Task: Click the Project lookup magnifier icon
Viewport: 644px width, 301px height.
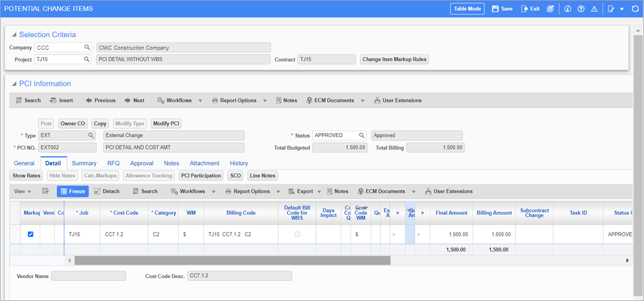Action: pyautogui.click(x=87, y=59)
